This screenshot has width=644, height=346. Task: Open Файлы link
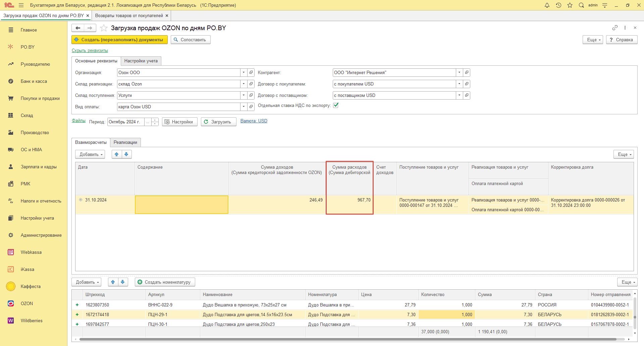(78, 121)
